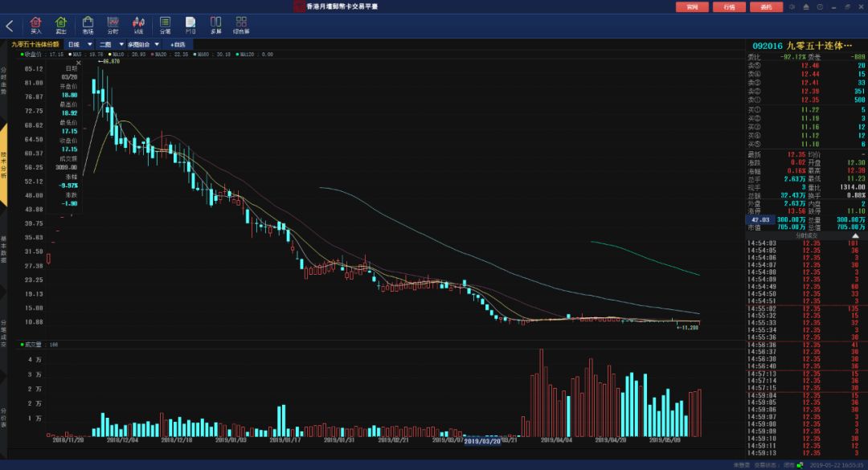Close the floating price info box
The width and height of the screenshot is (868, 470).
click(78, 62)
